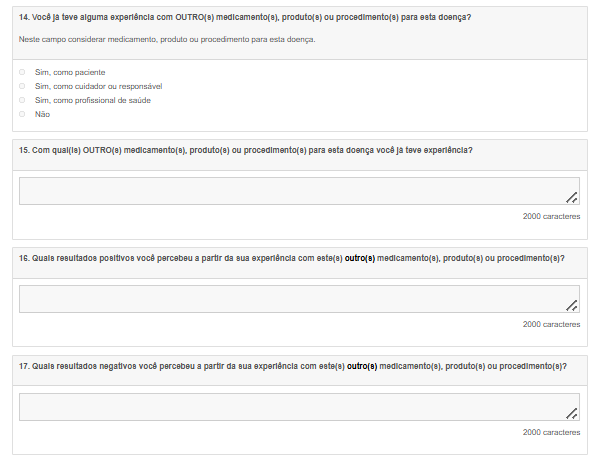This screenshot has height=456, width=592.
Task: Click question 15 heading text
Action: [x=246, y=150]
